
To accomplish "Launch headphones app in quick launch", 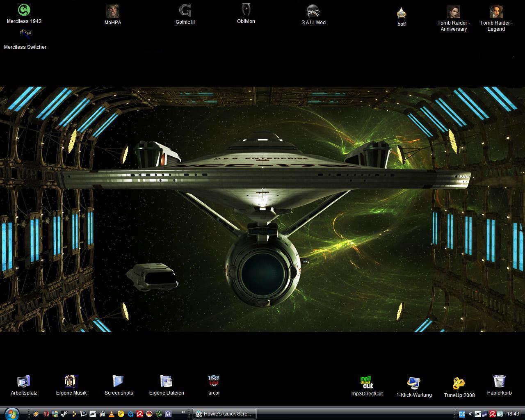I will (168, 414).
